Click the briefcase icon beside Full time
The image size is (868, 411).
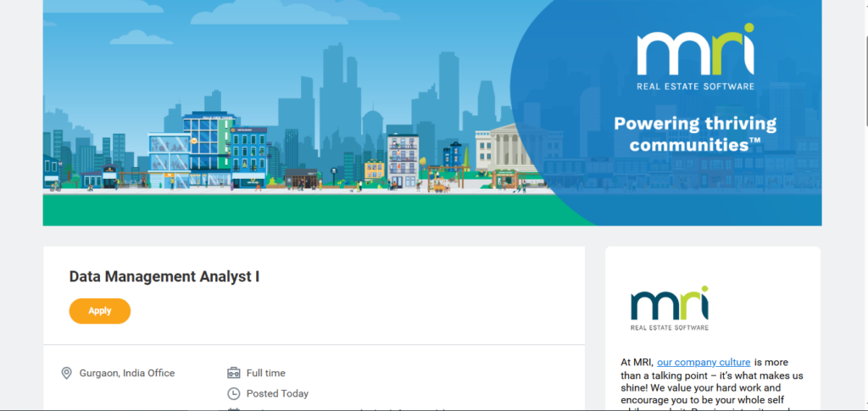click(x=234, y=374)
